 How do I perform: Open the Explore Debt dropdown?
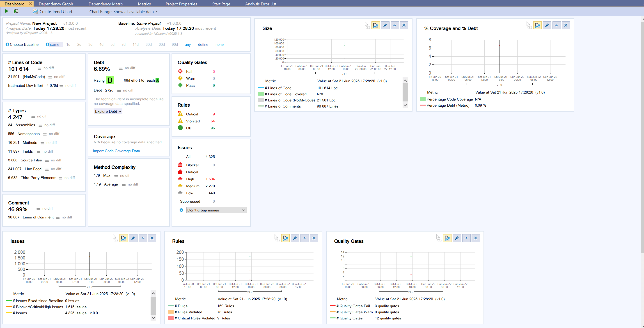pyautogui.click(x=108, y=112)
